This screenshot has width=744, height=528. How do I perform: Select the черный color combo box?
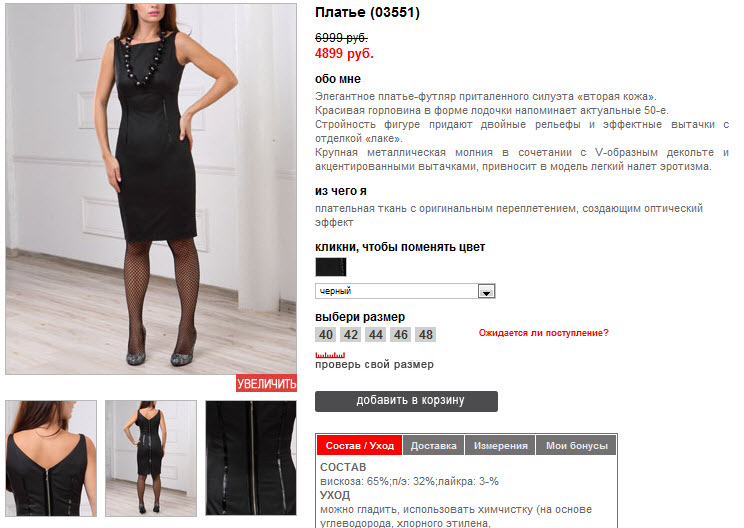[x=405, y=291]
